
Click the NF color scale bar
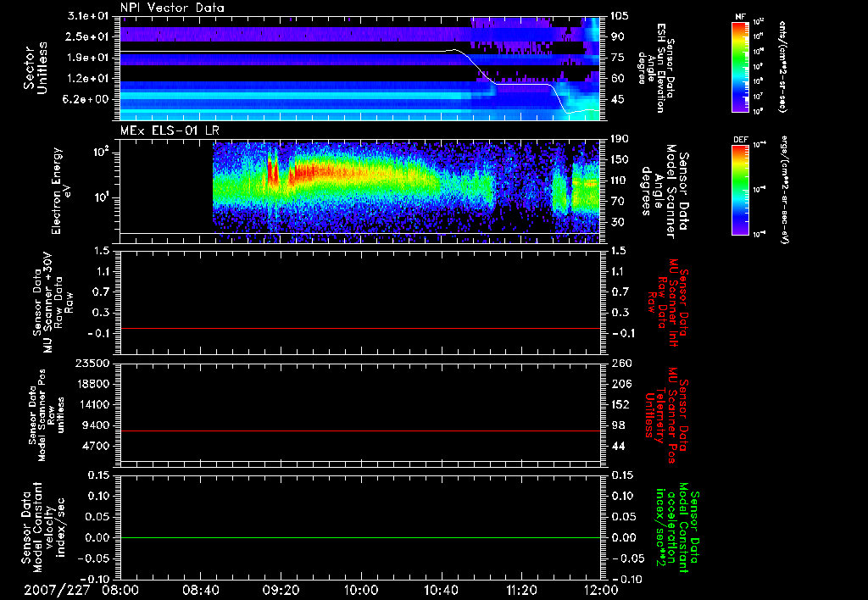point(737,68)
